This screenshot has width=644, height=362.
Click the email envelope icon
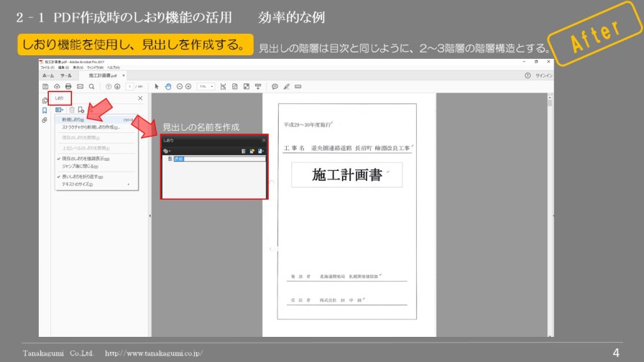[x=80, y=86]
